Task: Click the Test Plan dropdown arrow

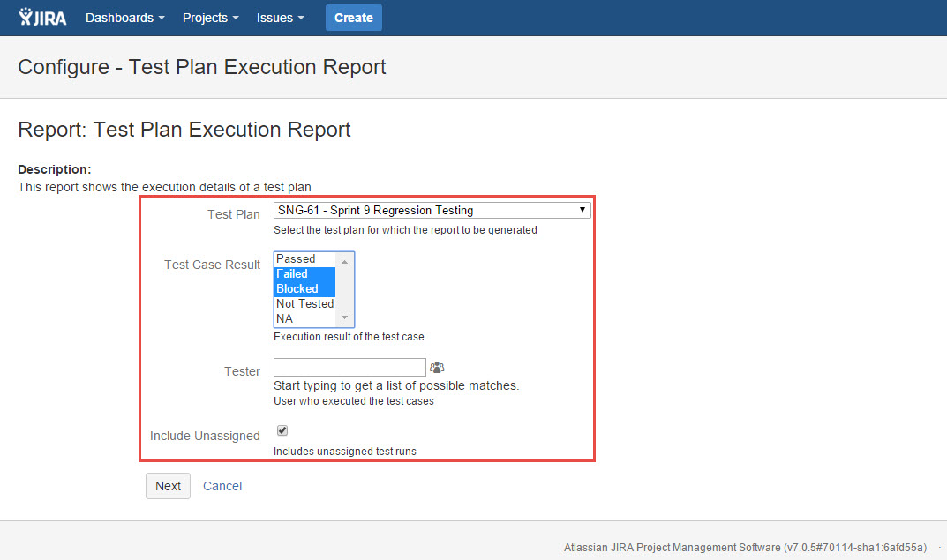Action: (582, 211)
